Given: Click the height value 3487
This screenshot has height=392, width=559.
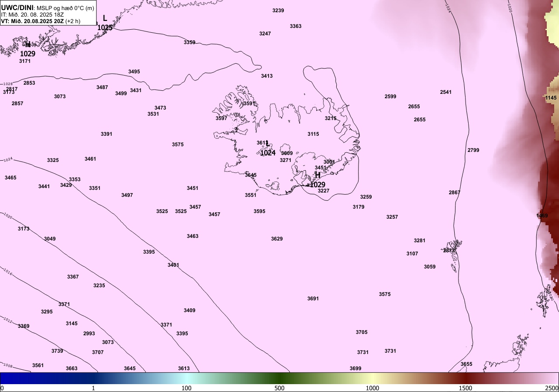Looking at the screenshot, I should point(102,87).
